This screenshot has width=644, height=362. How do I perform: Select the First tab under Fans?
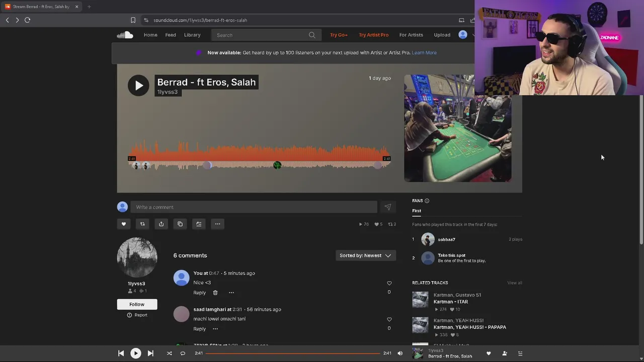coord(417,211)
